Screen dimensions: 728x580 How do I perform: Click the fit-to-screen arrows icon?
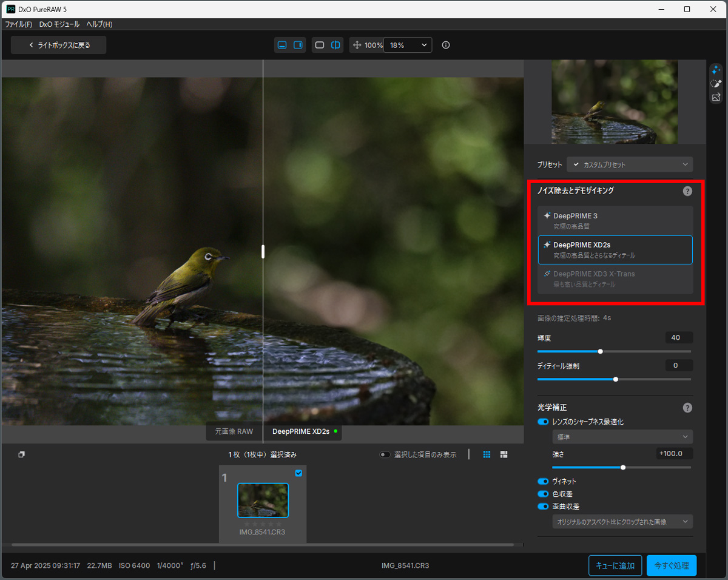point(357,45)
